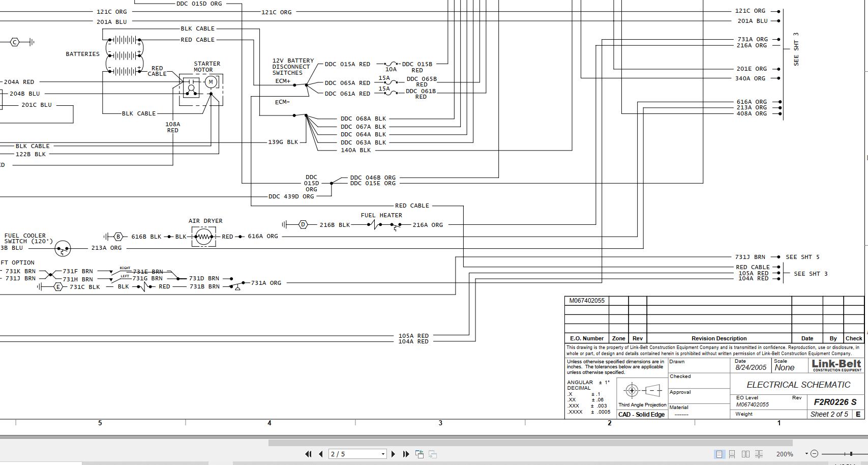Click the grayed next view icon
Viewport: 868px width, 465px height.
point(433,454)
